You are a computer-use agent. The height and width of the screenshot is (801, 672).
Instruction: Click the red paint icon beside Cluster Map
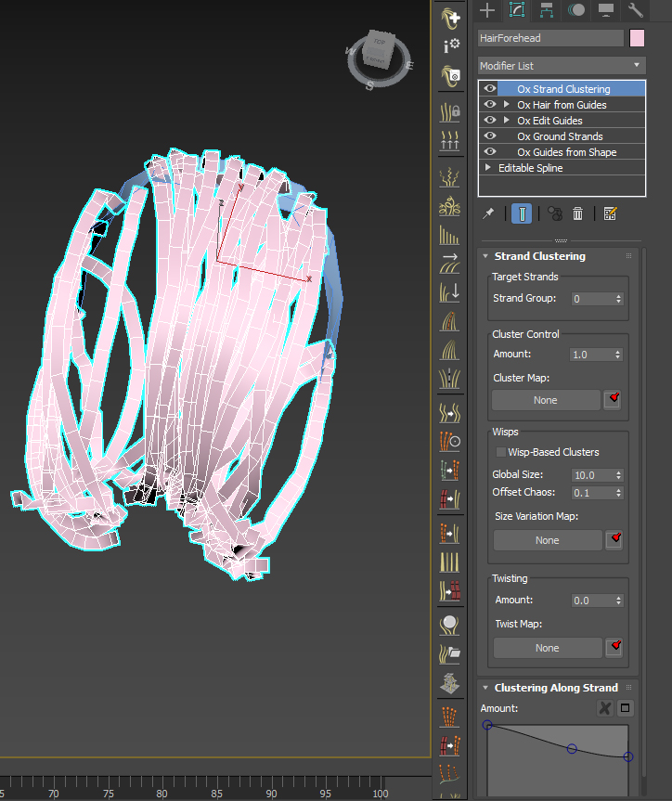pos(613,400)
